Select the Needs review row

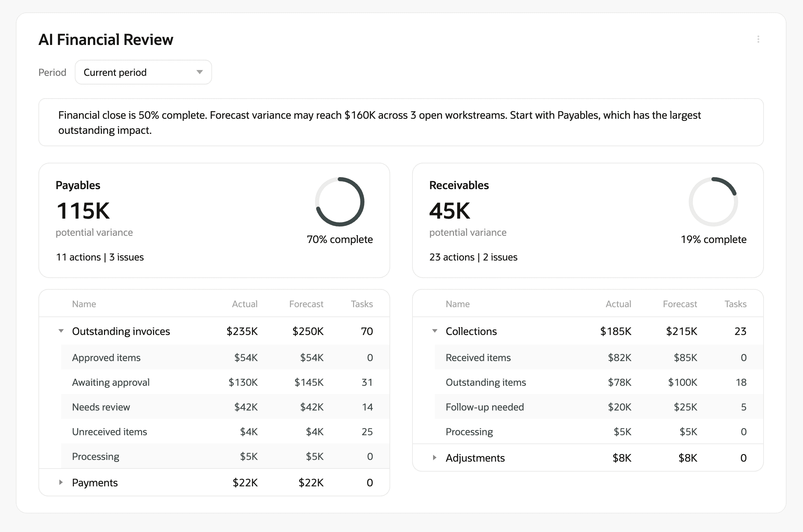(101, 407)
